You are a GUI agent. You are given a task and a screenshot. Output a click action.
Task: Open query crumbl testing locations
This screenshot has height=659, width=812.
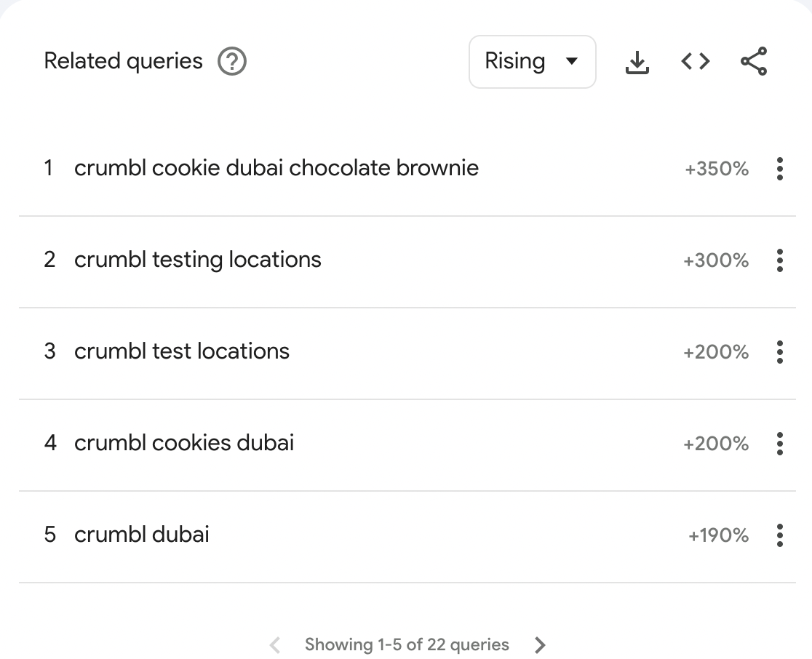198,260
